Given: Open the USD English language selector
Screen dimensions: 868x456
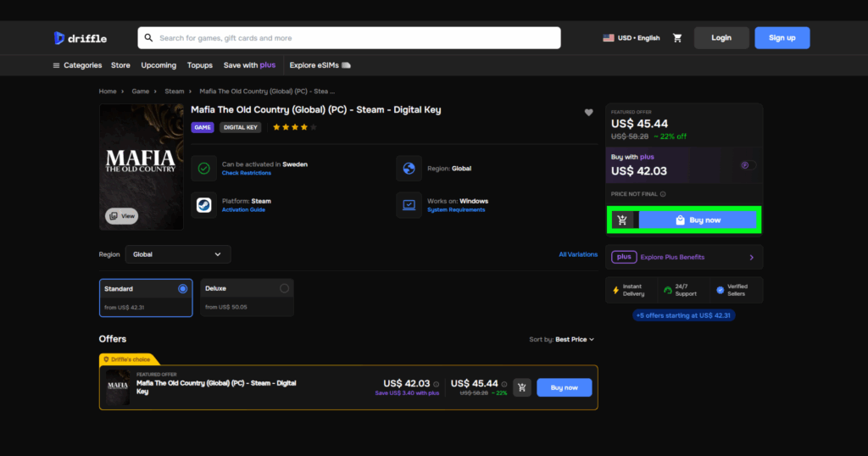Looking at the screenshot, I should tap(632, 38).
